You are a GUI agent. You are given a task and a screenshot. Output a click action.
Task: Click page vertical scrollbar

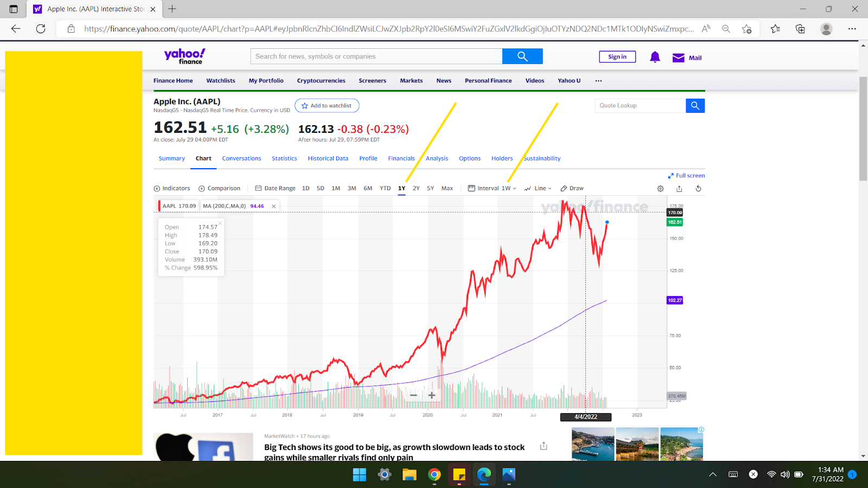(x=863, y=129)
